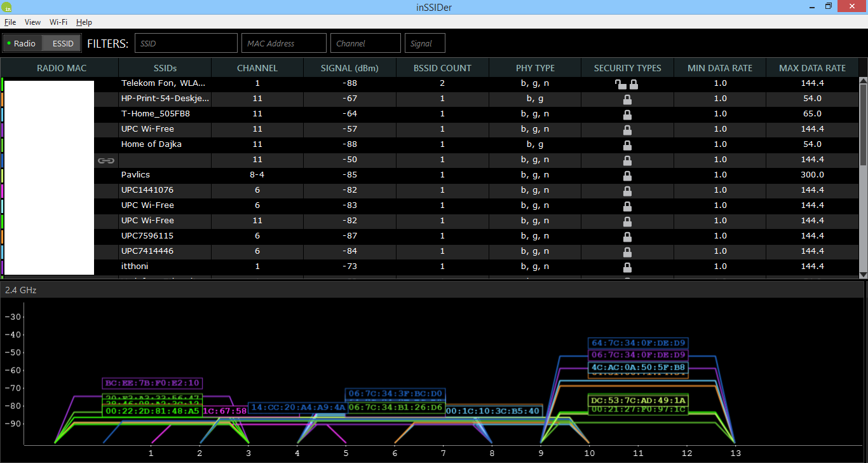This screenshot has width=868, height=463.
Task: Click orange color marker of HP-Print row
Action: click(x=3, y=99)
